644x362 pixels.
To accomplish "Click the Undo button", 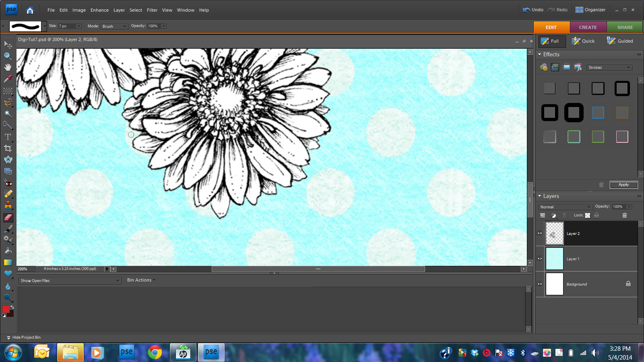I will coord(533,10).
